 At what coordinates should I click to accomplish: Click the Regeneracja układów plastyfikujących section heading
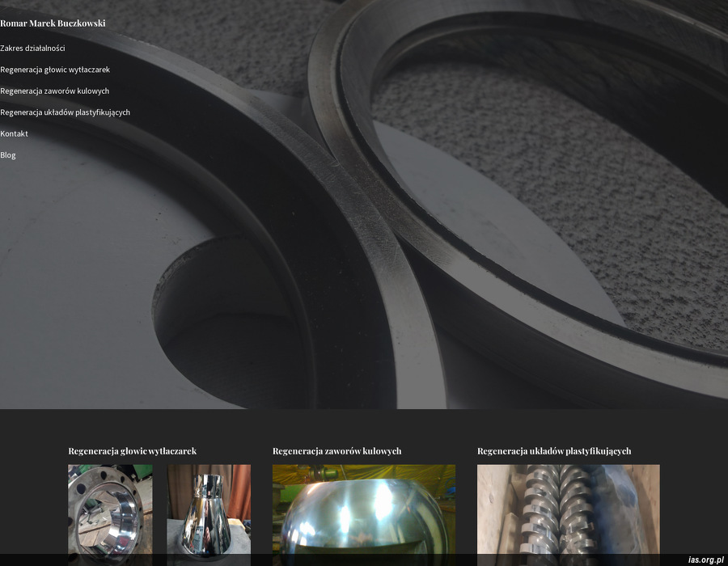(553, 451)
